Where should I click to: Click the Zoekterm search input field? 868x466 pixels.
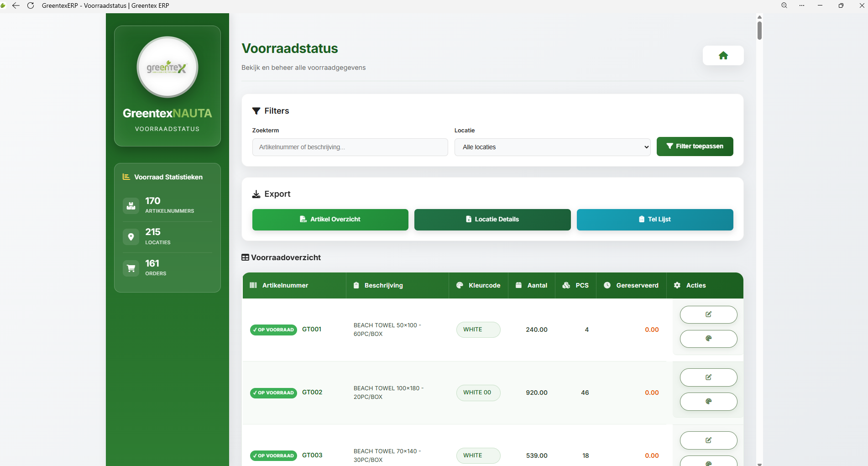[350, 147]
